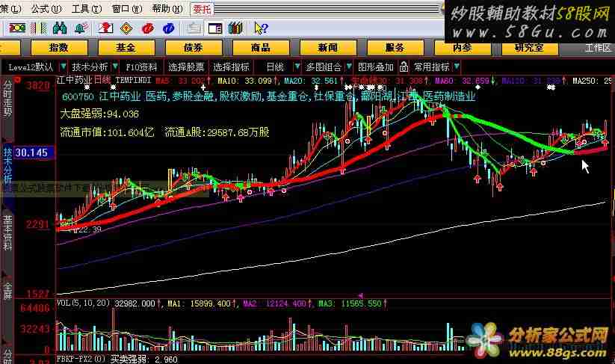Click the 22.39 low price label

90,229
